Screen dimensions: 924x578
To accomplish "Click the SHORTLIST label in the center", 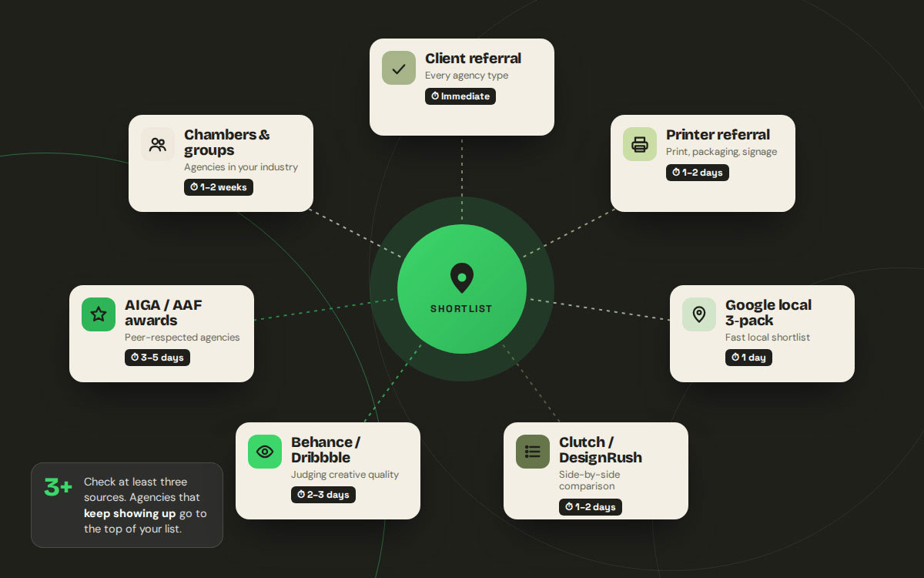I will pyautogui.click(x=461, y=309).
